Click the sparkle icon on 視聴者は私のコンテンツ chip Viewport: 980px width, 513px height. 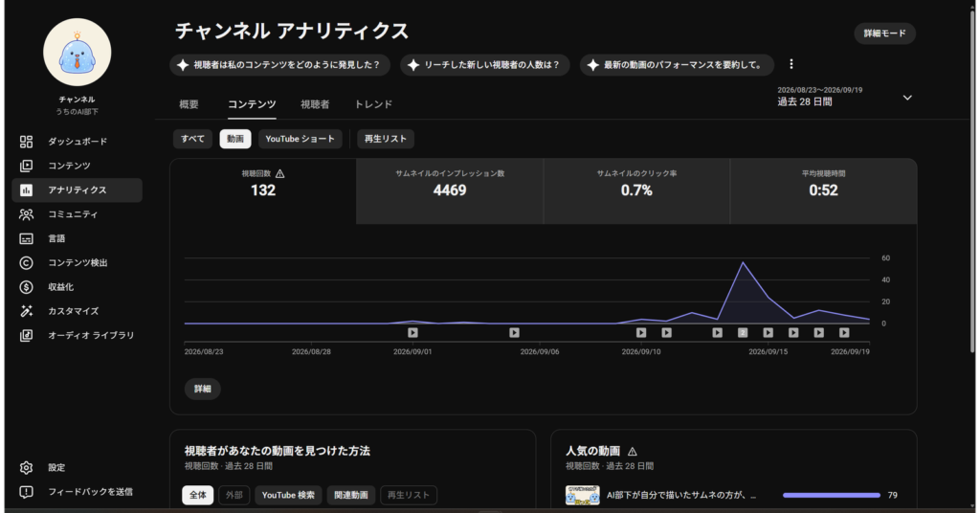click(183, 65)
